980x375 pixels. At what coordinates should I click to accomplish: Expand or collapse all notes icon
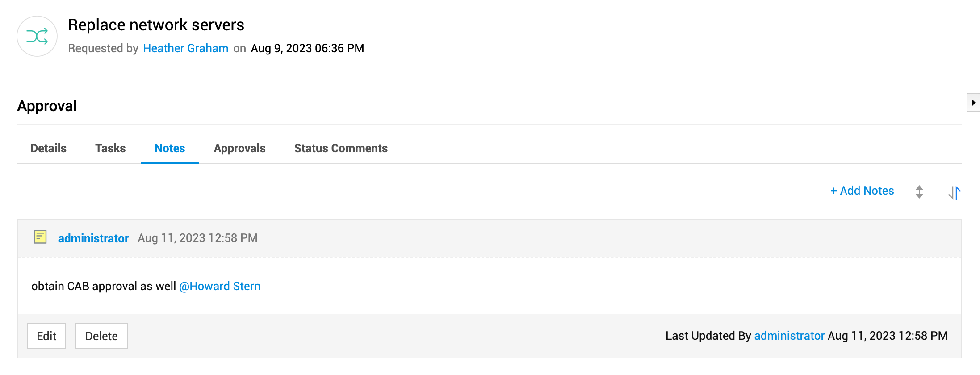click(x=919, y=192)
